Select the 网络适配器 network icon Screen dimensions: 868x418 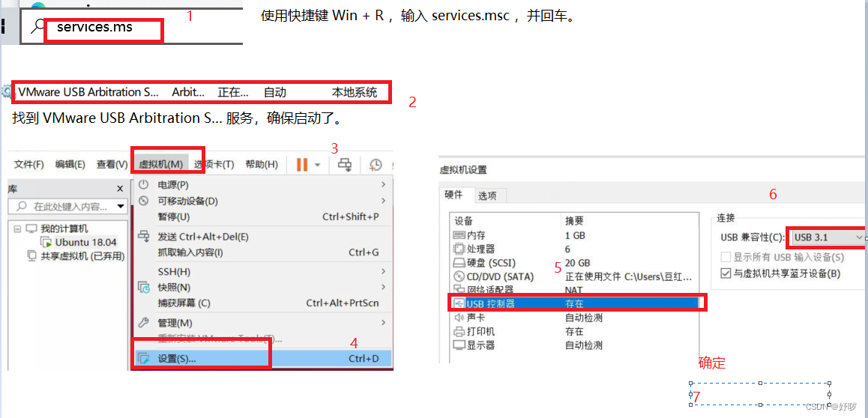(459, 289)
